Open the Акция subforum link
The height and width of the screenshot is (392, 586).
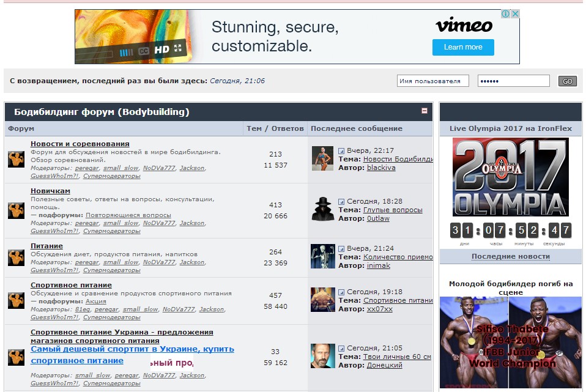point(95,301)
